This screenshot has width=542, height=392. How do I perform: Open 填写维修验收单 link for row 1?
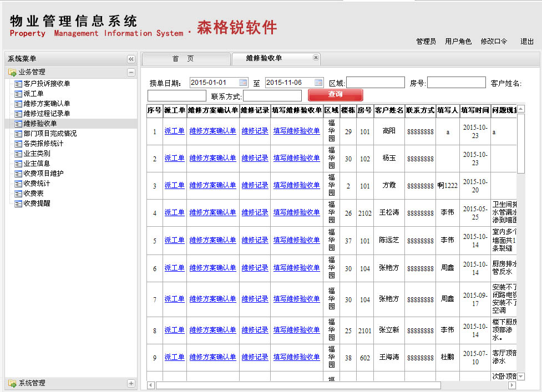(296, 131)
